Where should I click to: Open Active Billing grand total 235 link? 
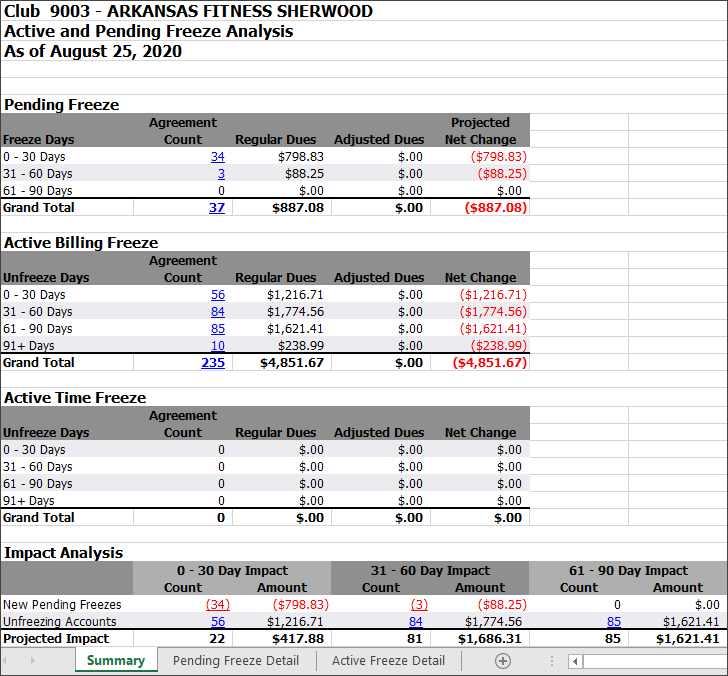pos(213,363)
